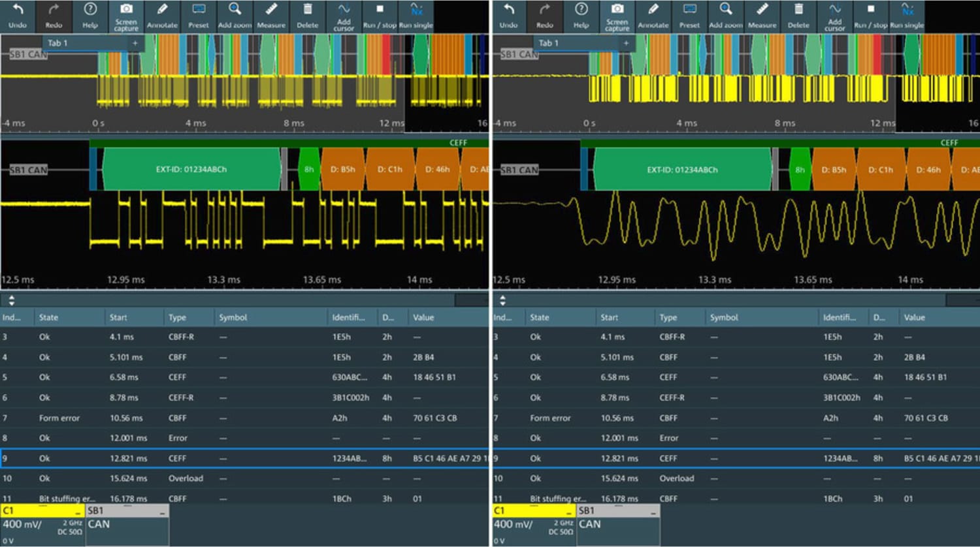Image resolution: width=980 pixels, height=547 pixels.
Task: Select the 6.58 ms CEFF row in right table
Action: (736, 377)
